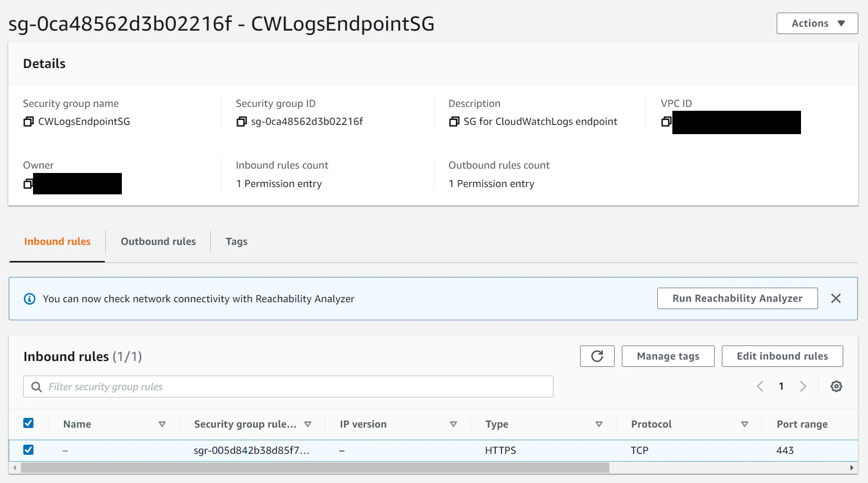Screen dimensions: 868x483
Task: Click the search magnifier icon in filter
Action: (36, 387)
